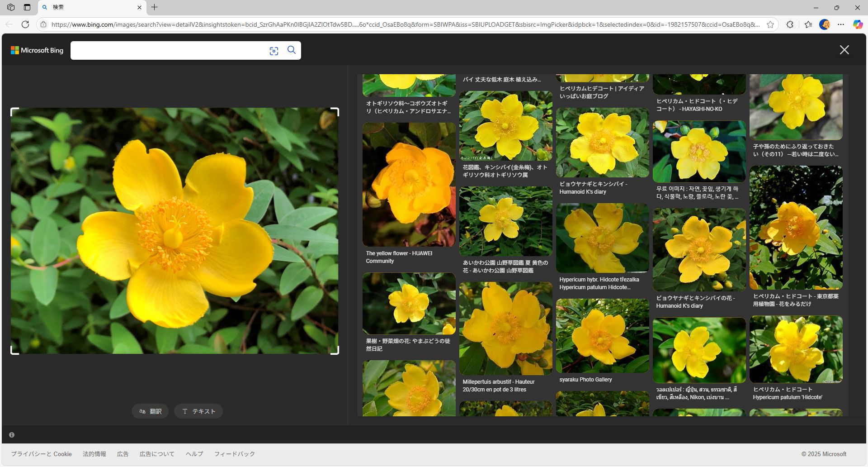Click the フィードバック footer link
The width and height of the screenshot is (868, 467).
click(234, 454)
